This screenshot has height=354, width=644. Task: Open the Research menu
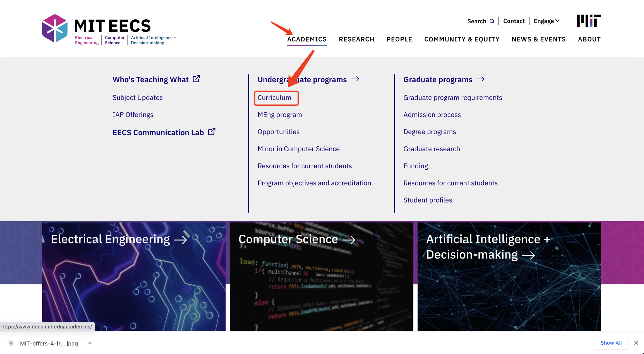click(x=356, y=39)
